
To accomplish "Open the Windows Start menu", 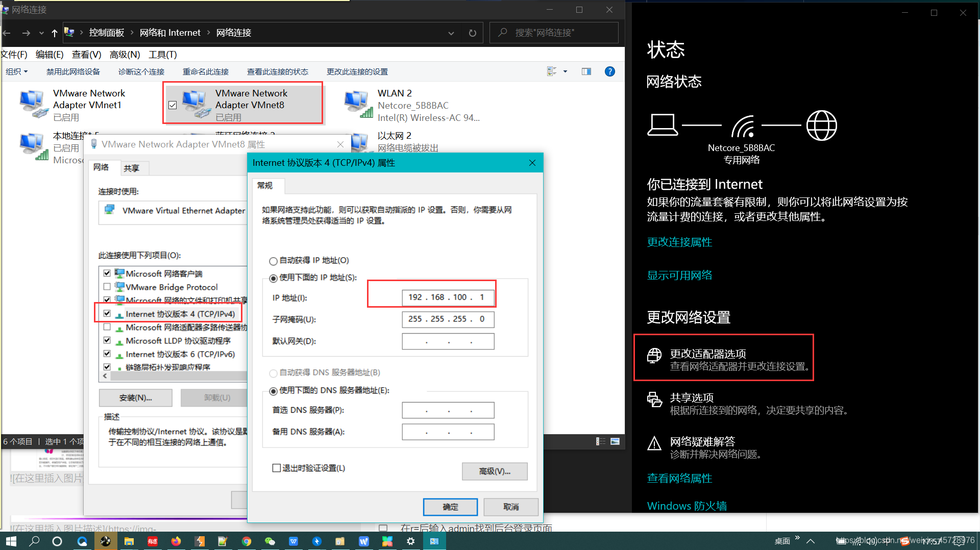I will click(x=11, y=541).
